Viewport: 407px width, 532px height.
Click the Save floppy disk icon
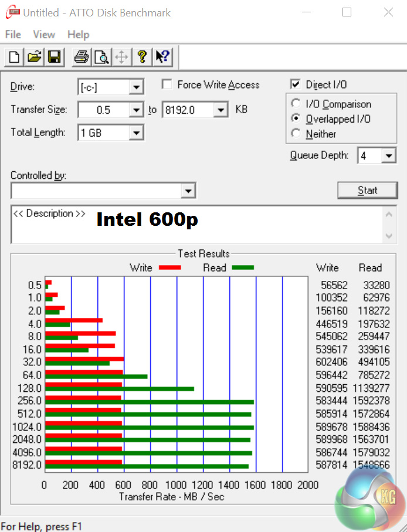point(55,57)
